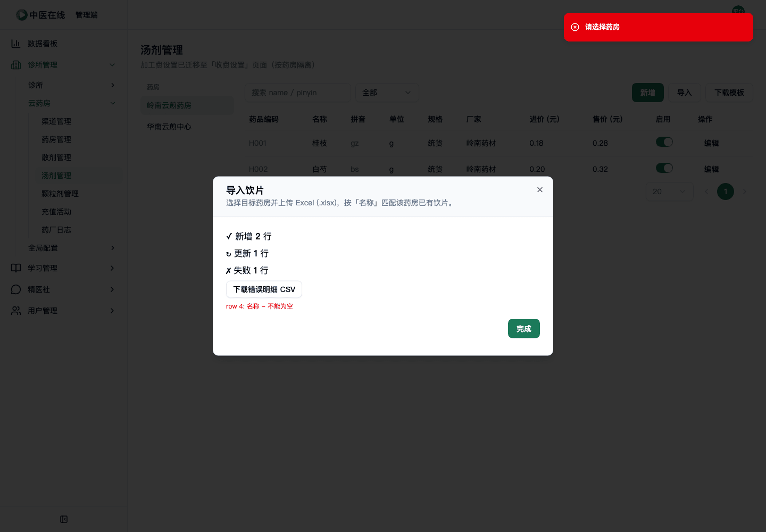Click the 中医在线 logo icon
The height and width of the screenshot is (532, 766).
[x=22, y=15]
